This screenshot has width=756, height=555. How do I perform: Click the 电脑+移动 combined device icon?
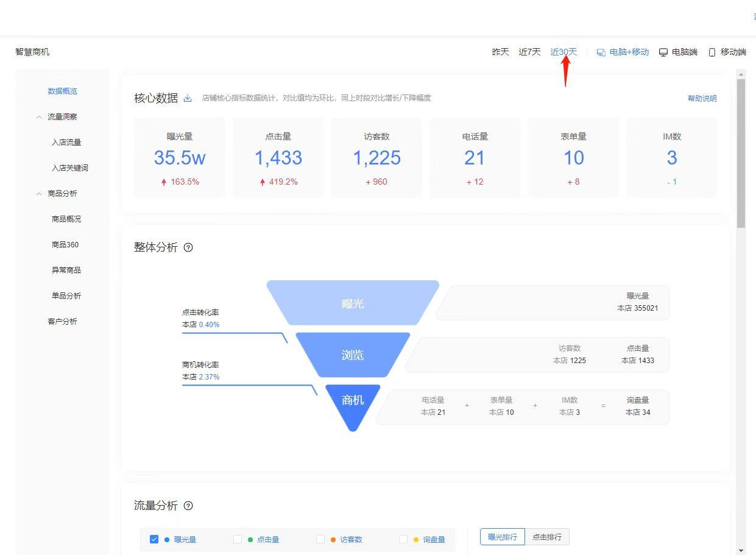coord(600,52)
